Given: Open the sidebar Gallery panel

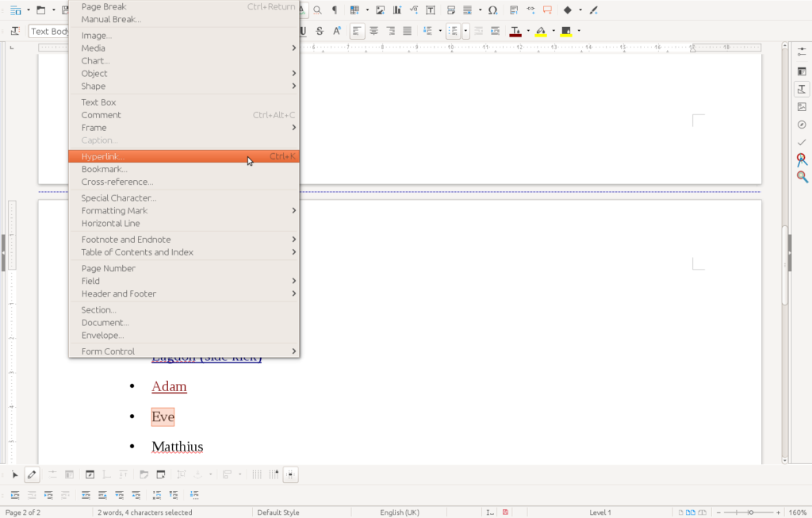Looking at the screenshot, I should (x=802, y=106).
